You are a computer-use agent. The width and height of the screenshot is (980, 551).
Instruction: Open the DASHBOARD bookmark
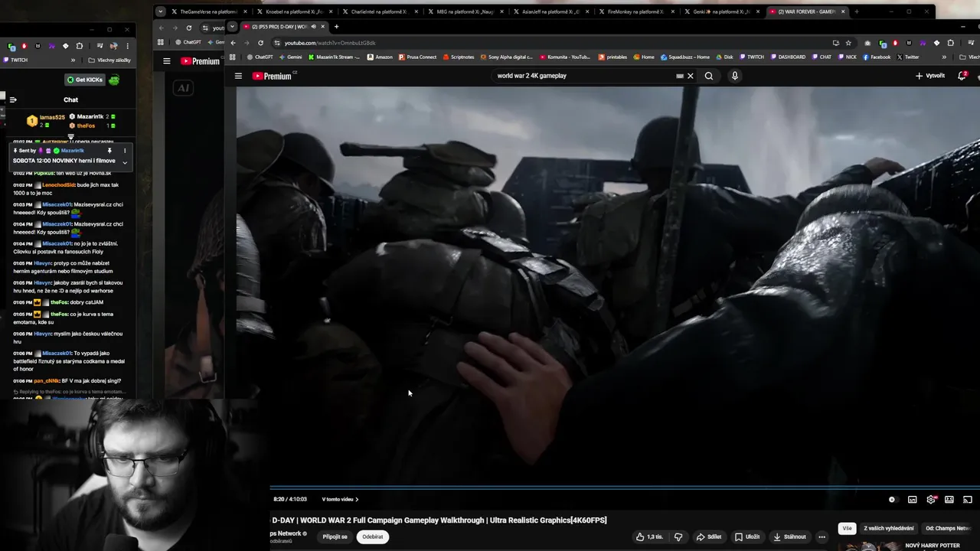click(788, 57)
